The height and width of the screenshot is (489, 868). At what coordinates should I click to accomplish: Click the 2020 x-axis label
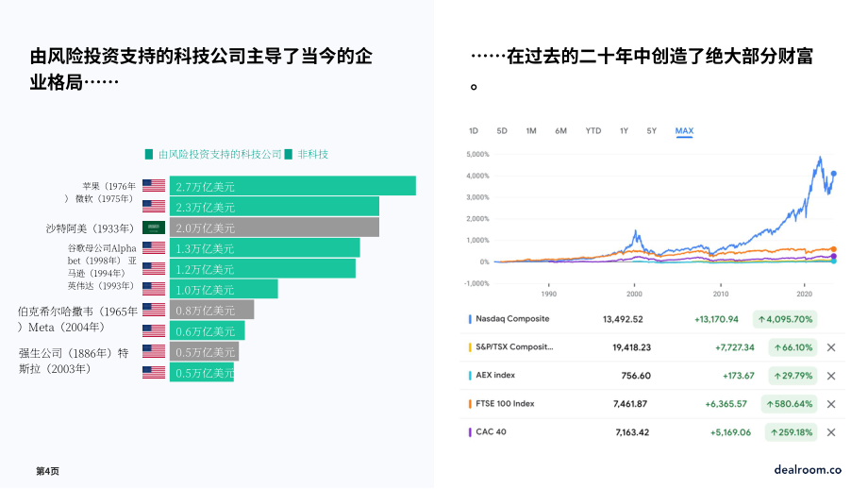(x=805, y=295)
